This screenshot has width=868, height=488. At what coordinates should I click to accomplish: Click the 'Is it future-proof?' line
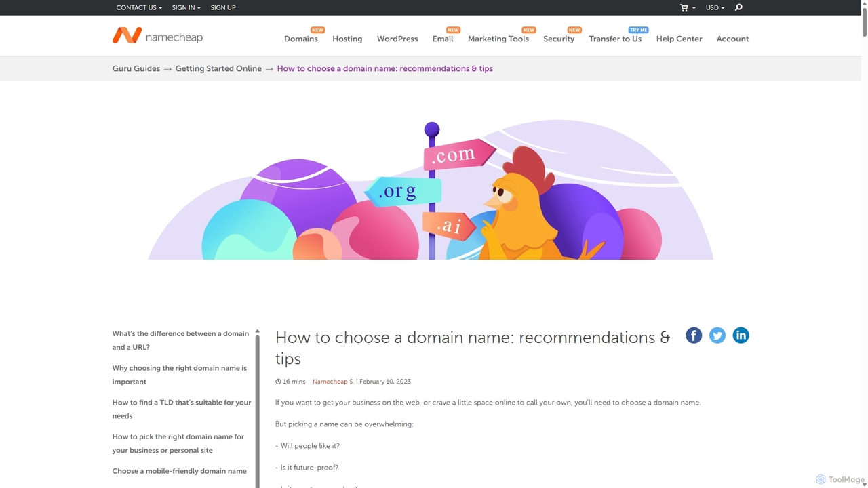coord(307,468)
